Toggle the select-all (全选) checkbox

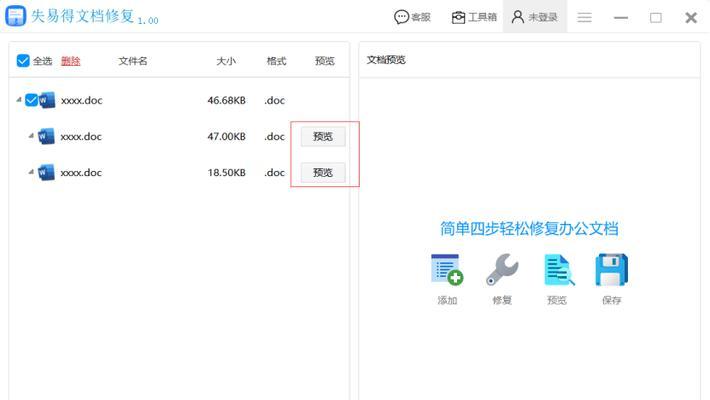23,61
